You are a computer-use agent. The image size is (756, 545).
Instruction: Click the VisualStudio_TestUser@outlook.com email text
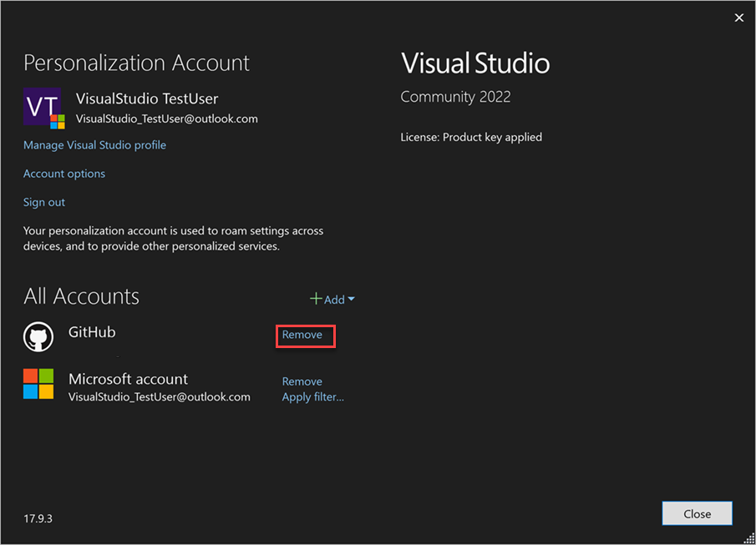150,118
